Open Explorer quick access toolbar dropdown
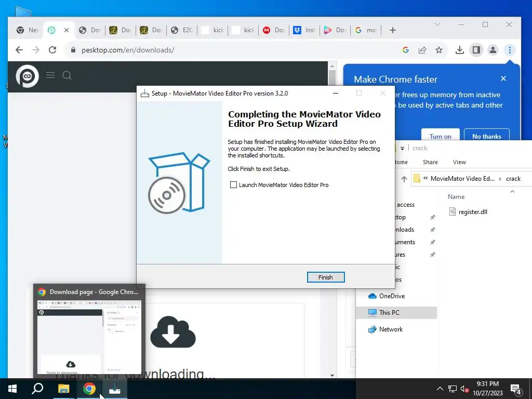Image resolution: width=532 pixels, height=399 pixels. [x=402, y=148]
